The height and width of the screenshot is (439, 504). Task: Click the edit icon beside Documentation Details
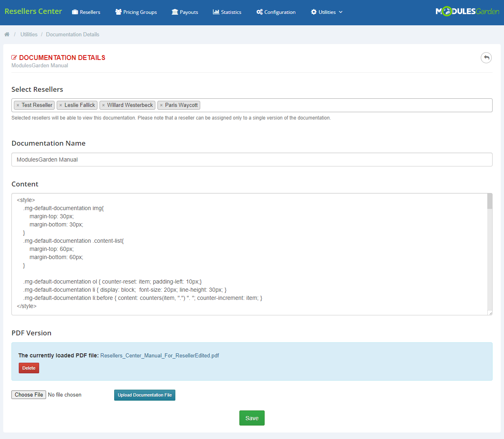pyautogui.click(x=14, y=58)
